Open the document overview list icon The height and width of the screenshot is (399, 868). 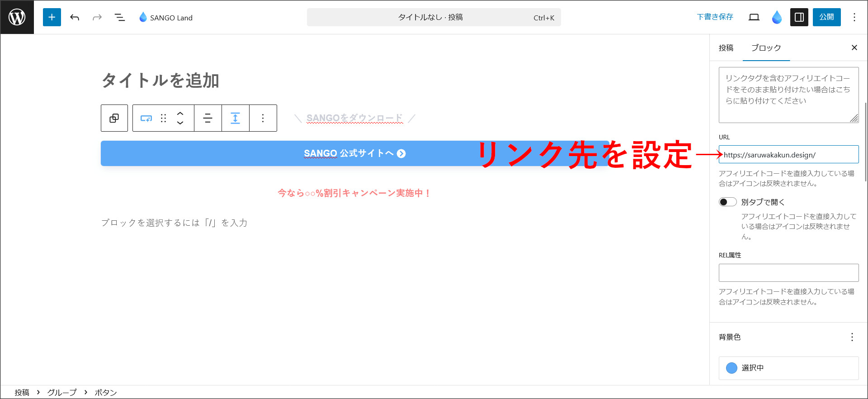pyautogui.click(x=120, y=17)
